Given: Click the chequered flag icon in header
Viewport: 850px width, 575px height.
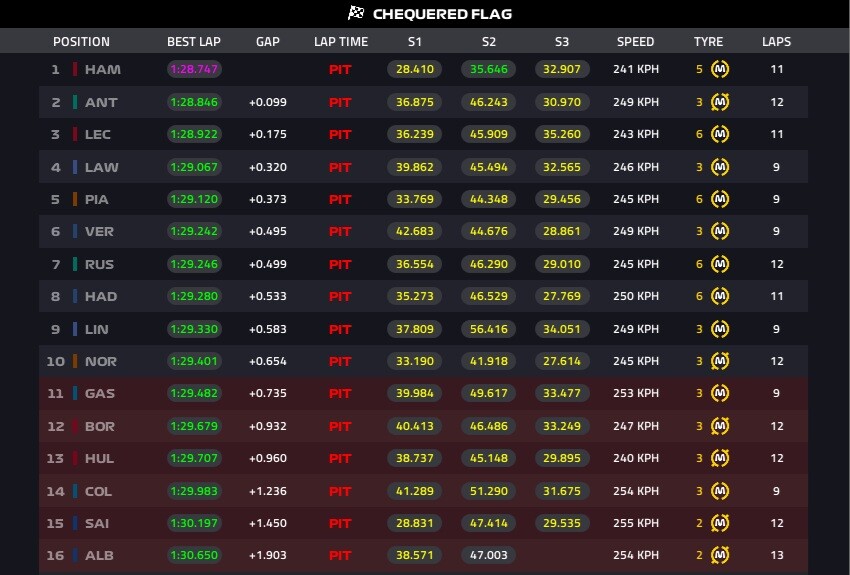Looking at the screenshot, I should click(x=356, y=13).
